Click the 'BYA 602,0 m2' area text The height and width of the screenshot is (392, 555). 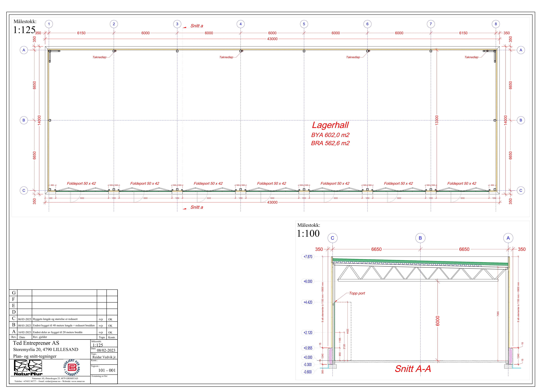click(x=330, y=135)
